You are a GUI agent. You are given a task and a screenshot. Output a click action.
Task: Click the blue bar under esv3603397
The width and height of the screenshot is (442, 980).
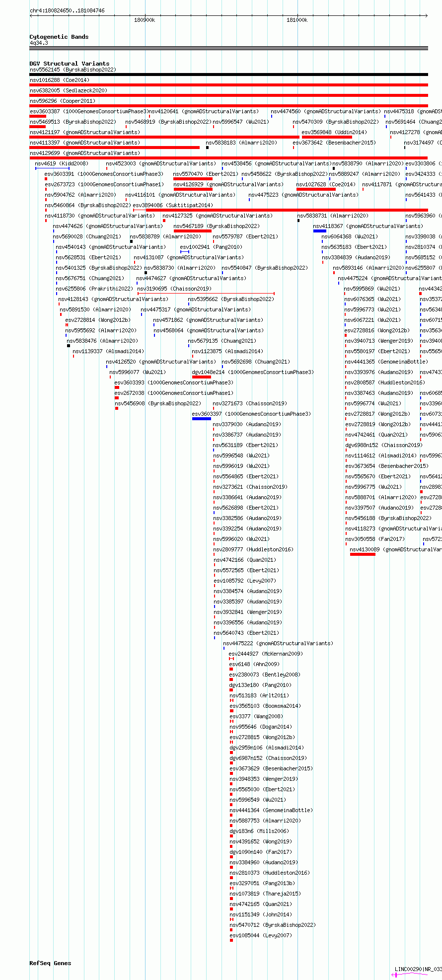(x=202, y=419)
